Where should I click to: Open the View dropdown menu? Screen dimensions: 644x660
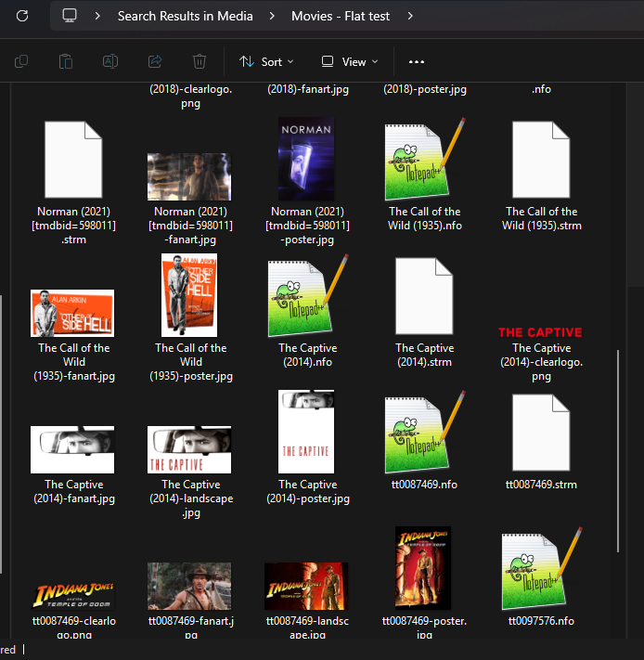(350, 61)
